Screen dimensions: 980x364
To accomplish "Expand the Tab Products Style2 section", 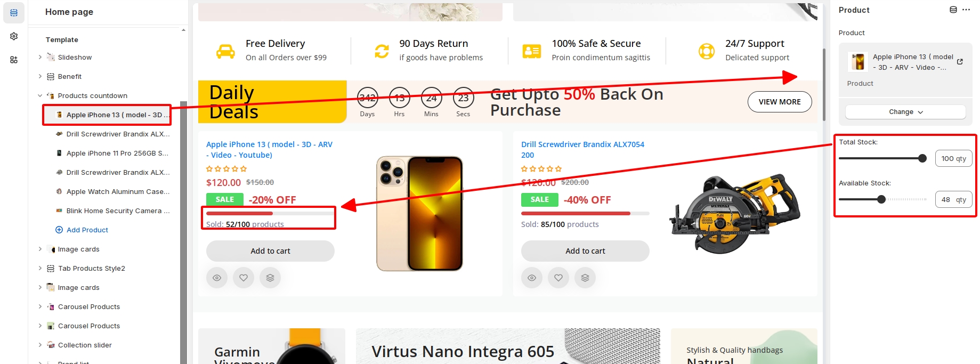I will point(40,269).
